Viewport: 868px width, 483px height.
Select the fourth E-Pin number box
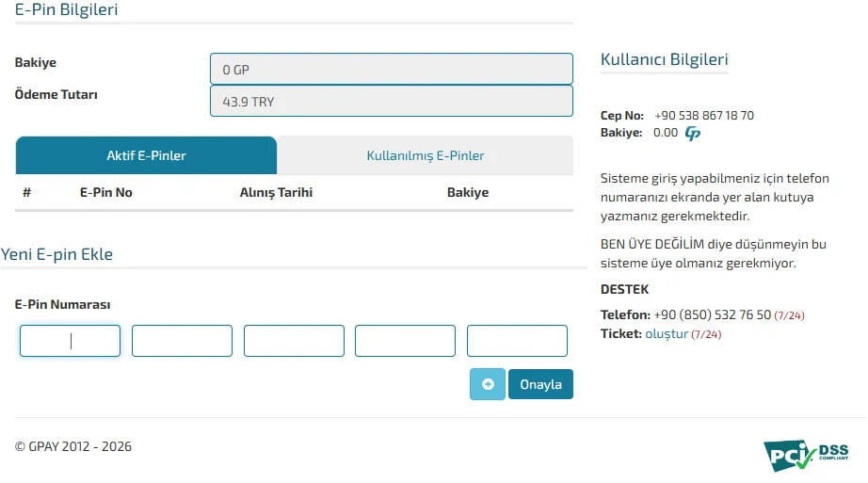405,341
